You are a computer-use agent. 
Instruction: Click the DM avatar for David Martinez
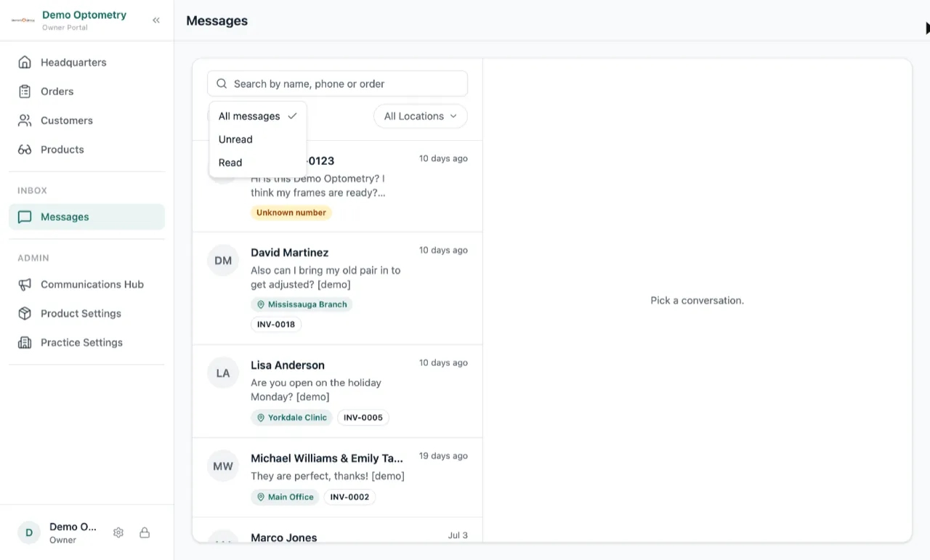pyautogui.click(x=223, y=260)
